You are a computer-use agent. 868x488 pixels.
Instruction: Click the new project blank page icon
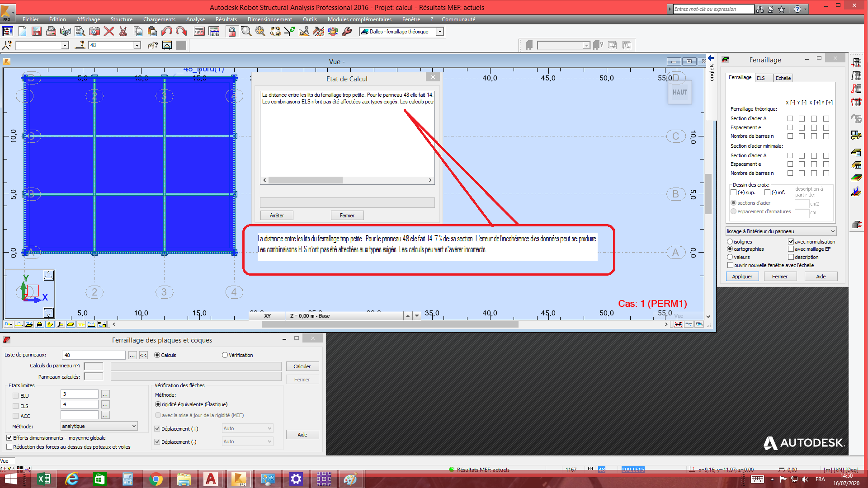(x=22, y=31)
